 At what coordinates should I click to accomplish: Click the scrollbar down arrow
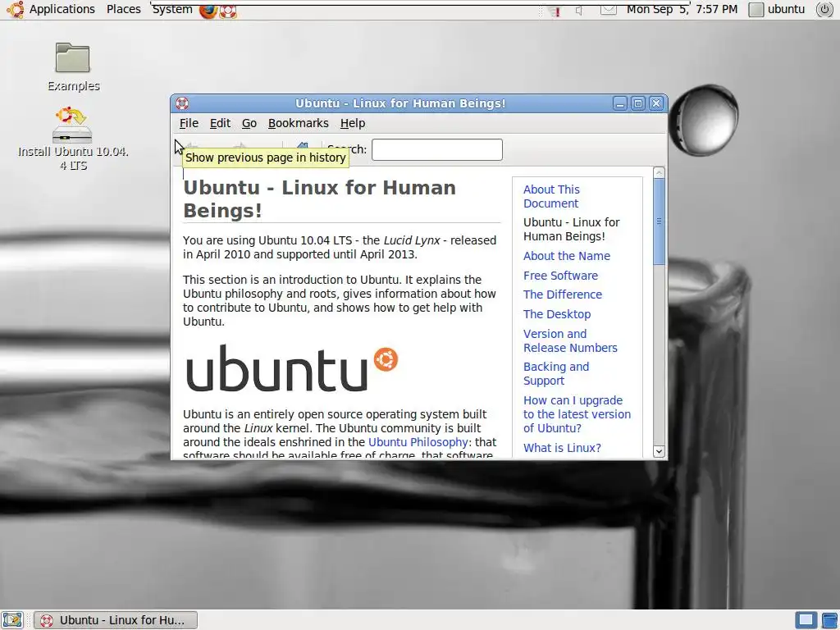point(660,452)
